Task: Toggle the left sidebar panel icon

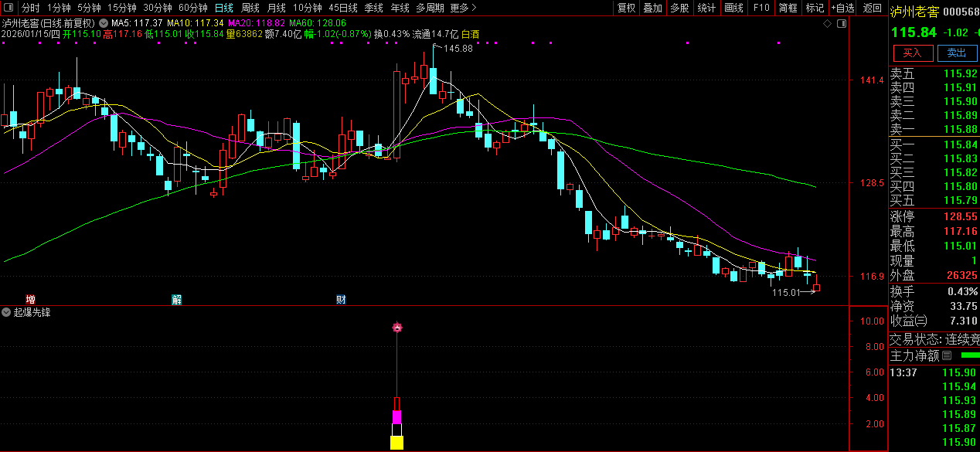Action: 8,8
